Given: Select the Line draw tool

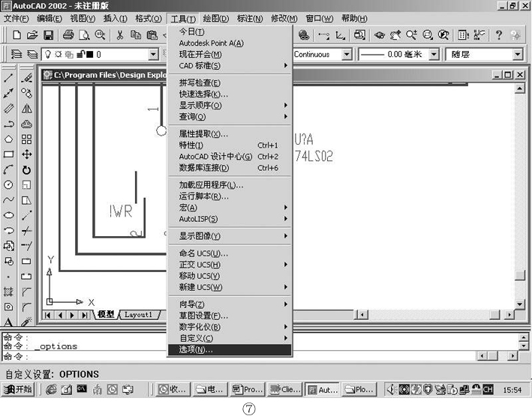Looking at the screenshot, I should (x=8, y=78).
